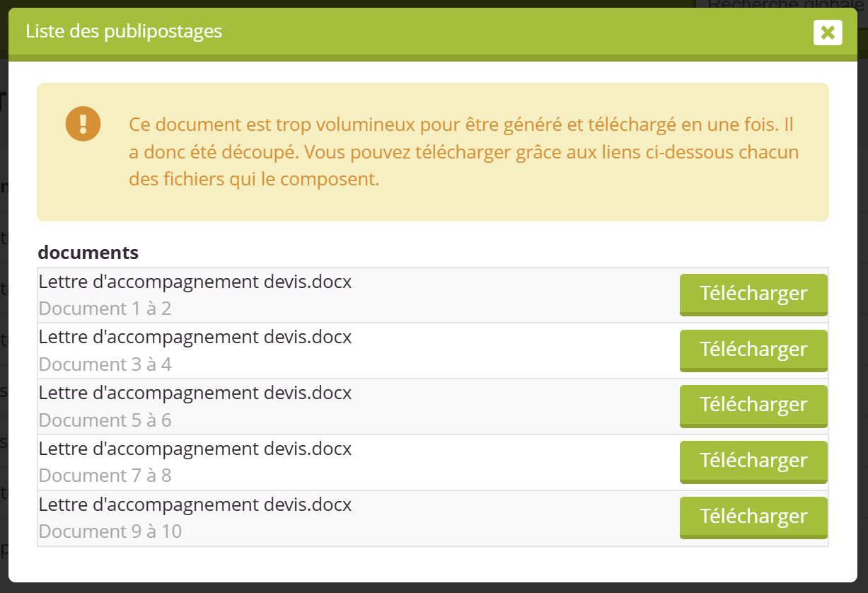Select the file name above Document 7 à 8

coord(195,449)
